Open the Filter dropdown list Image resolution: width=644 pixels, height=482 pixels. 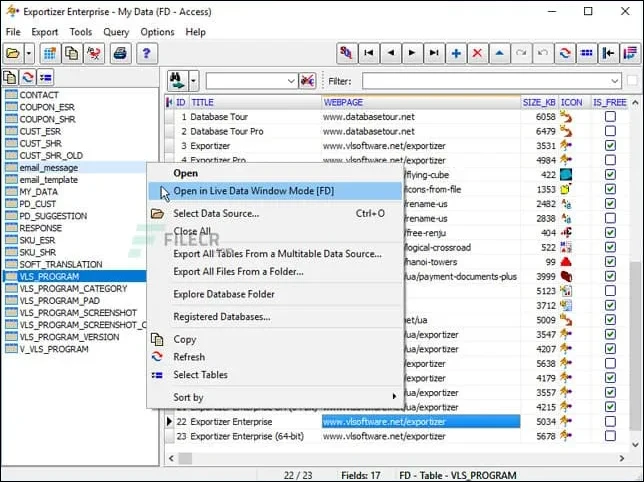coord(614,81)
